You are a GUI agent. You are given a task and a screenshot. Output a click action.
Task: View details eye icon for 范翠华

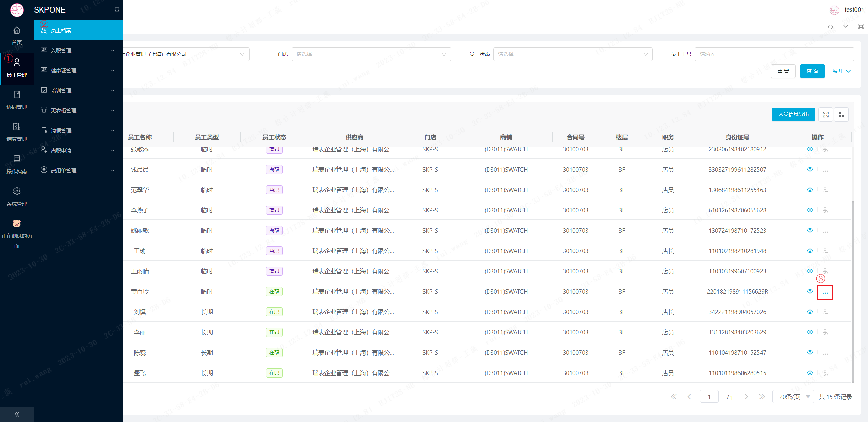pyautogui.click(x=810, y=190)
